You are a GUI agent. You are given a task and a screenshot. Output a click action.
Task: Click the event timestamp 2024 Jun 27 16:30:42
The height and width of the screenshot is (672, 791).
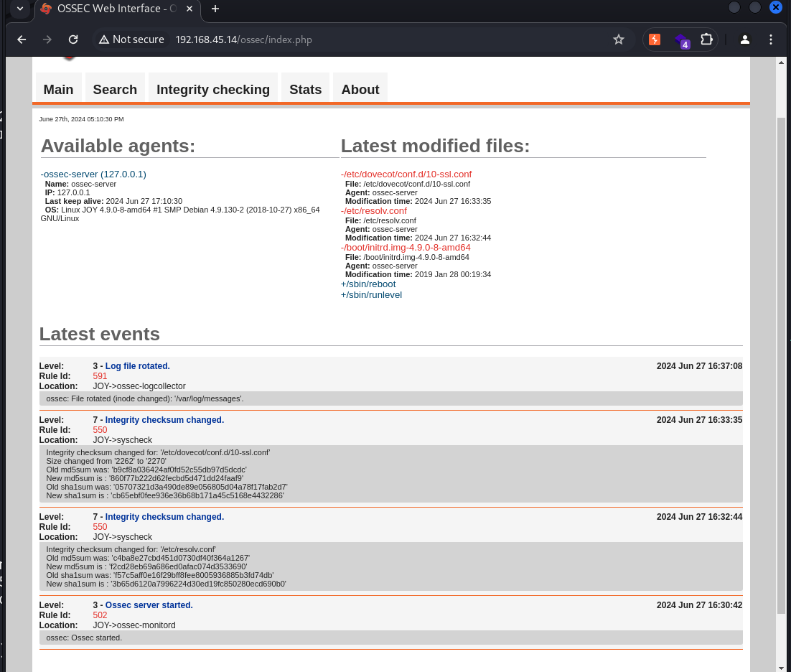699,605
